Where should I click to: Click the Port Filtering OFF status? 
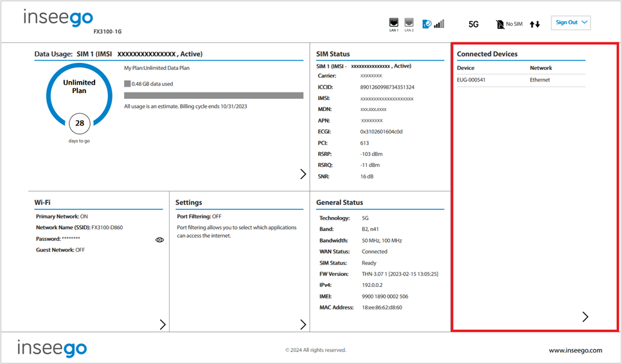(x=217, y=216)
